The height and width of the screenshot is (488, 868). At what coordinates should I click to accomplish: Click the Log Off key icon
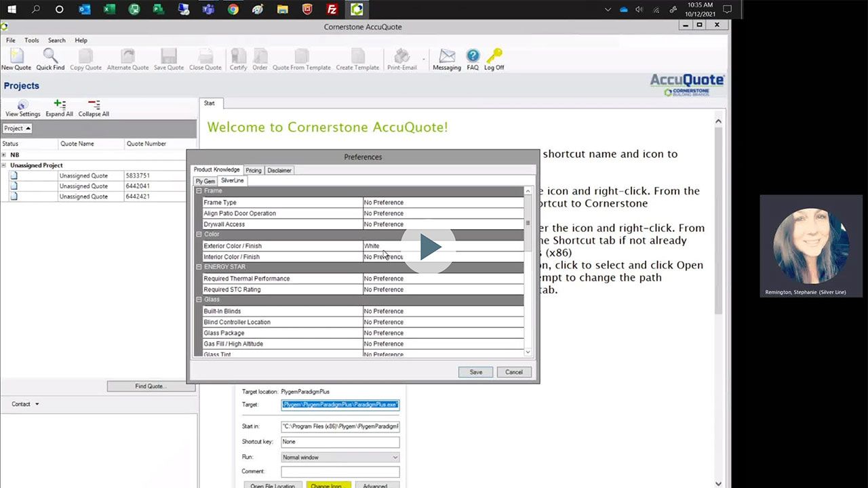tap(494, 59)
